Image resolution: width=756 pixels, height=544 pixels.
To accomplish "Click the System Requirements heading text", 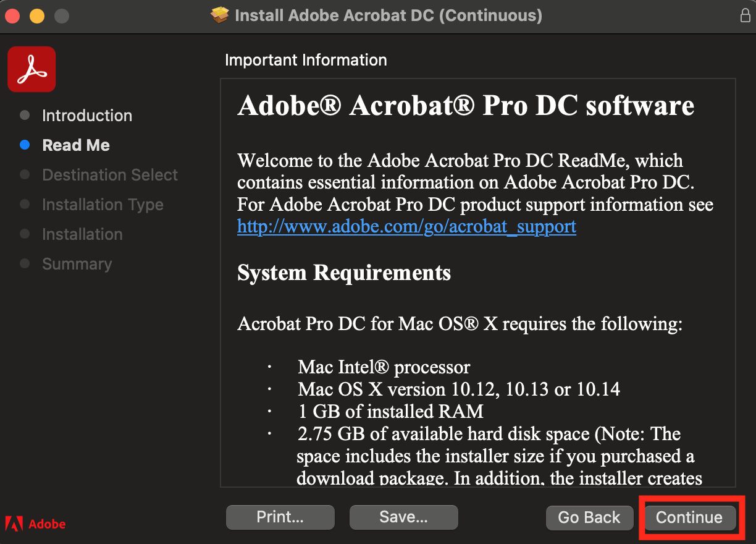I will 344,273.
